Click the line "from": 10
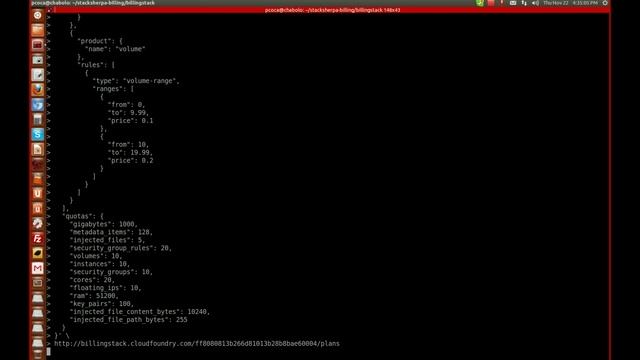This screenshot has height=360, width=640. [x=128, y=144]
